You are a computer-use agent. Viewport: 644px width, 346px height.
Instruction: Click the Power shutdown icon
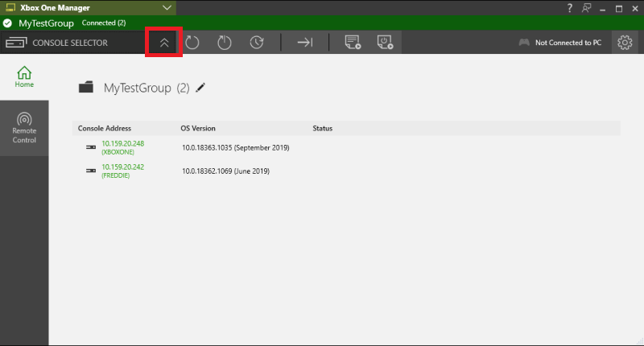coord(225,43)
